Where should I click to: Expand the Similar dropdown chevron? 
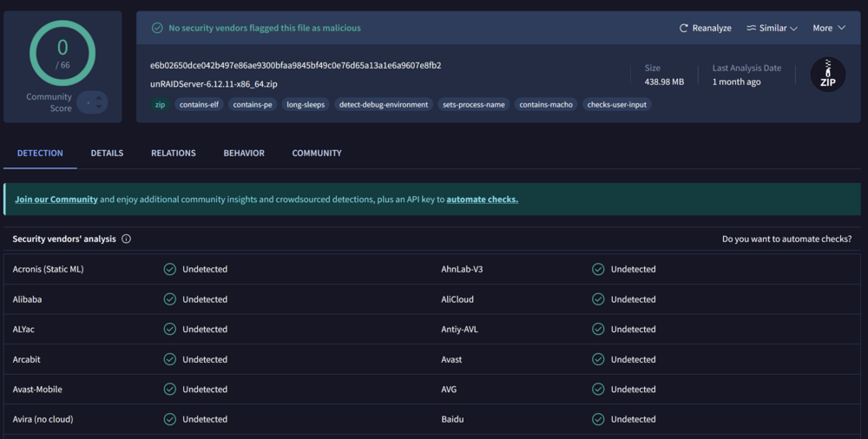point(793,29)
